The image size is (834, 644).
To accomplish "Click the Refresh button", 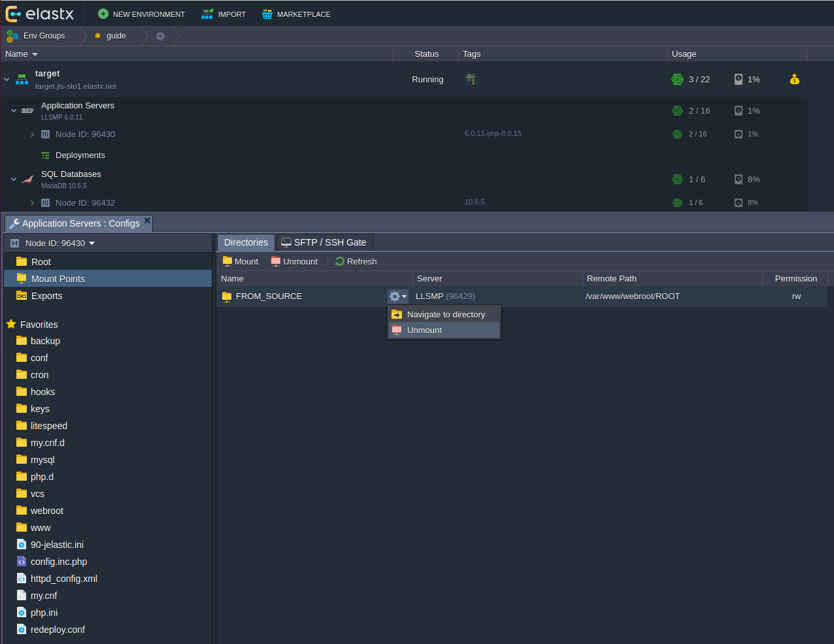I will pyautogui.click(x=356, y=261).
